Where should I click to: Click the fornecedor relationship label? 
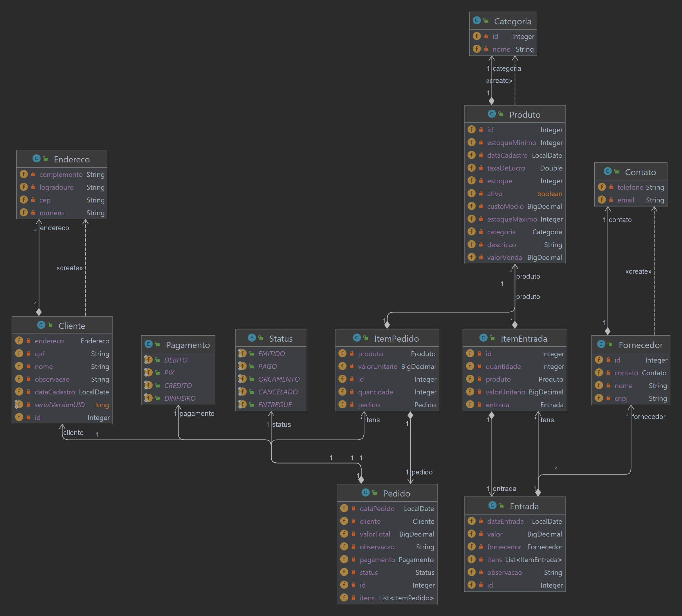tap(648, 416)
